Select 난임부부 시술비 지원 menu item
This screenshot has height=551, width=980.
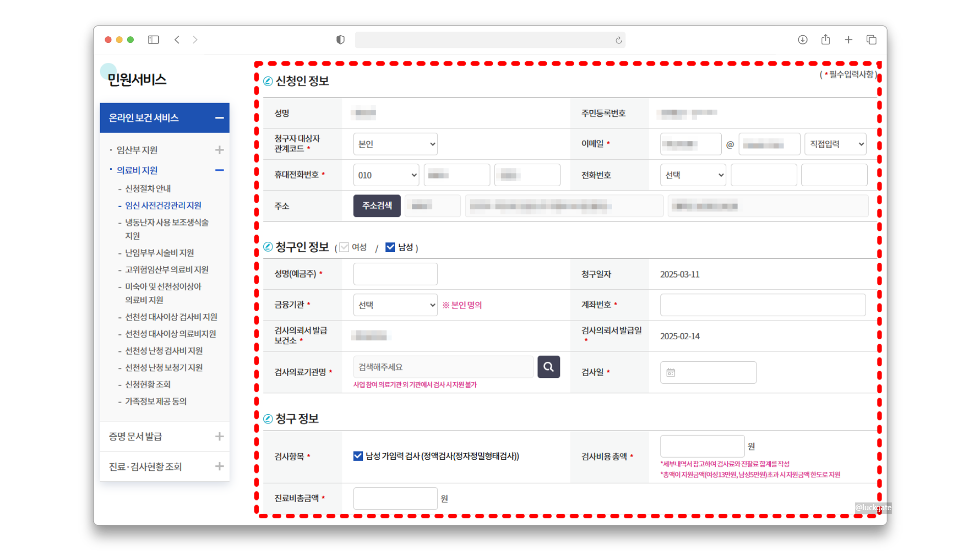[x=159, y=253]
